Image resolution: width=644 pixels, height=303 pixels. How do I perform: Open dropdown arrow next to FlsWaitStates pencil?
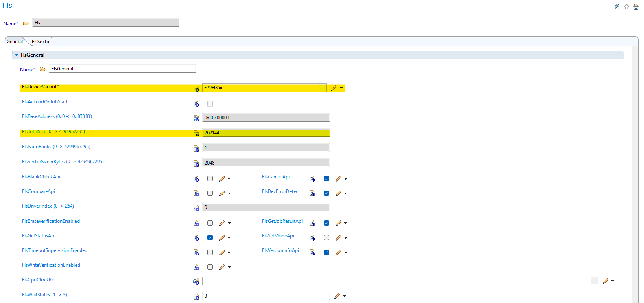[344, 296]
